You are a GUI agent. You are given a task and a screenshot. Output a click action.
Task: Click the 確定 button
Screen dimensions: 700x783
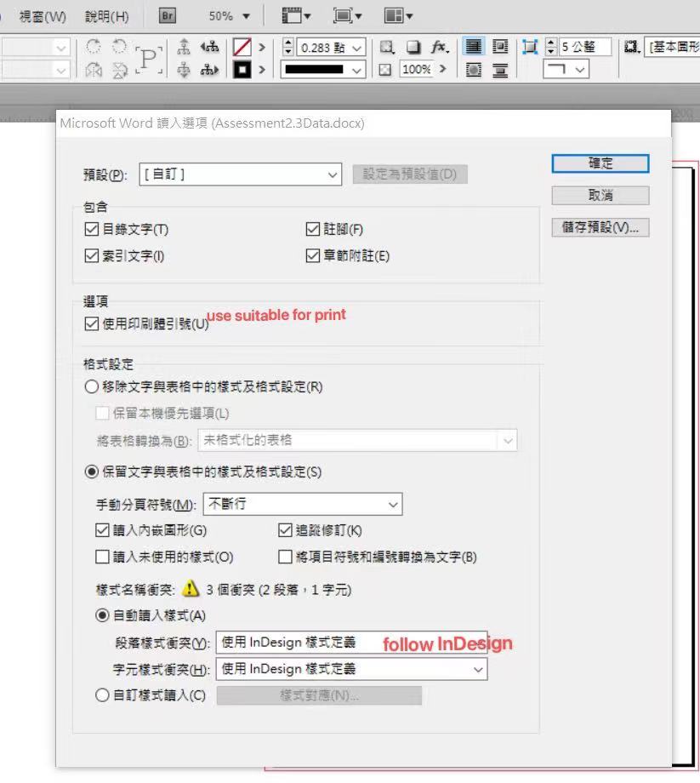[600, 163]
